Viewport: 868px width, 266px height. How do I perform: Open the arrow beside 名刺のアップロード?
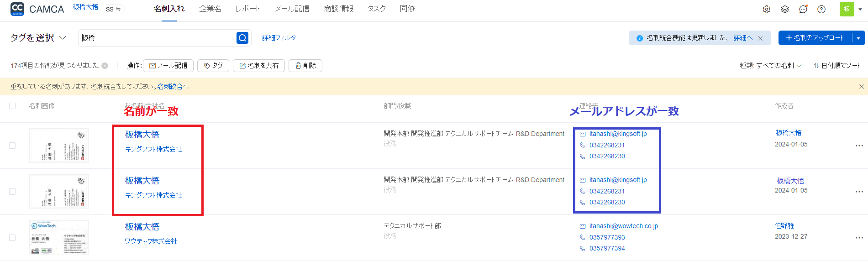click(858, 38)
